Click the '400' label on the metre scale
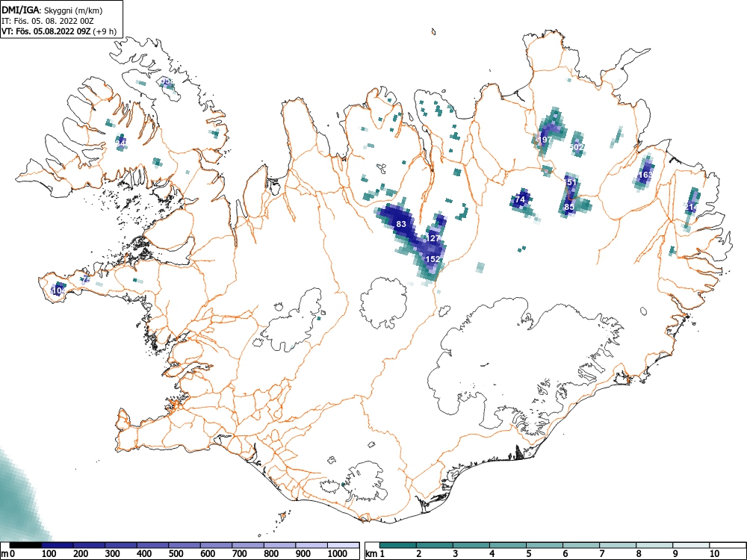Image resolution: width=747 pixels, height=560 pixels. tap(144, 554)
